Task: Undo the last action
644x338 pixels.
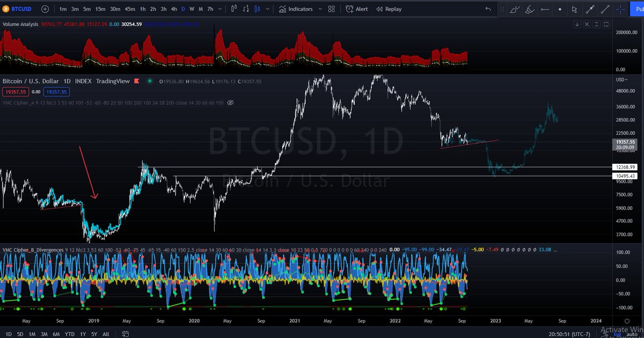Action: coord(488,9)
